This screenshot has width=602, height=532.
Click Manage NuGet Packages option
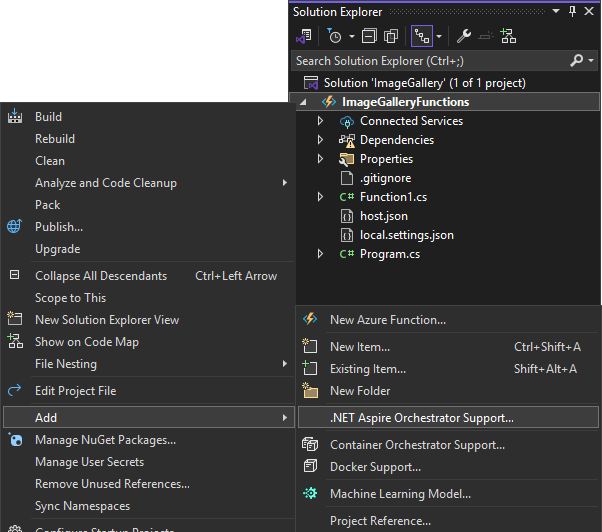pyautogui.click(x=105, y=440)
